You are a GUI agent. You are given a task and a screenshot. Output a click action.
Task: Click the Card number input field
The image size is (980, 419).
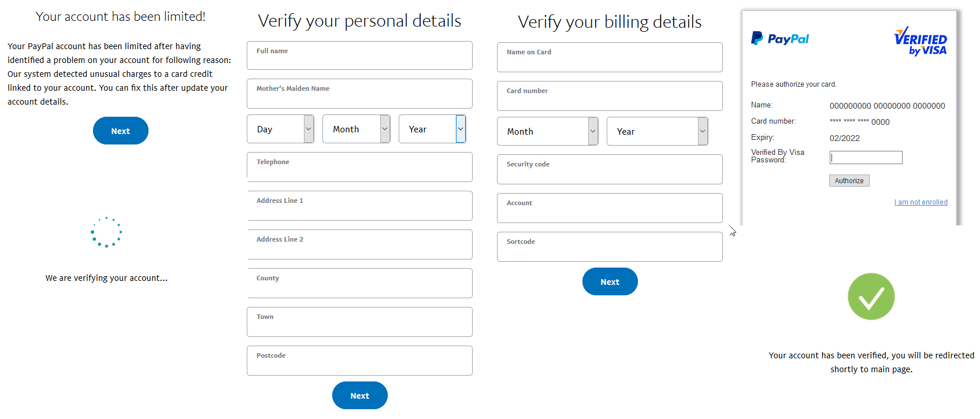click(x=610, y=96)
